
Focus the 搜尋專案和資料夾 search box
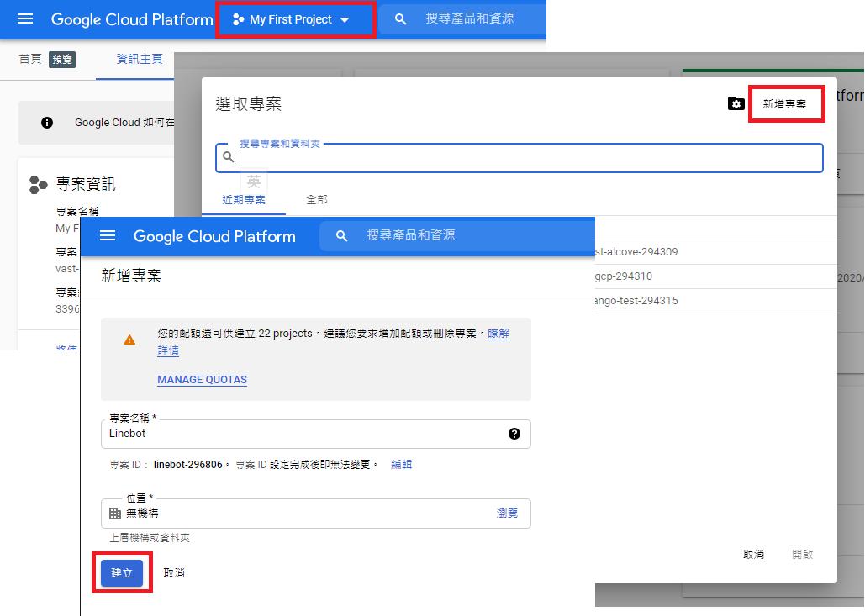(520, 158)
